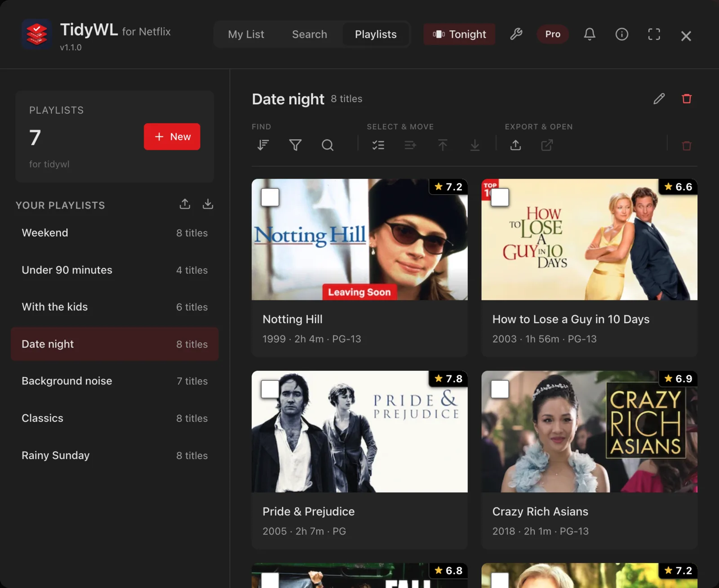Click '2018 · 2h 1m · PG-13' details
Viewport: 719px width, 588px height.
tap(540, 531)
